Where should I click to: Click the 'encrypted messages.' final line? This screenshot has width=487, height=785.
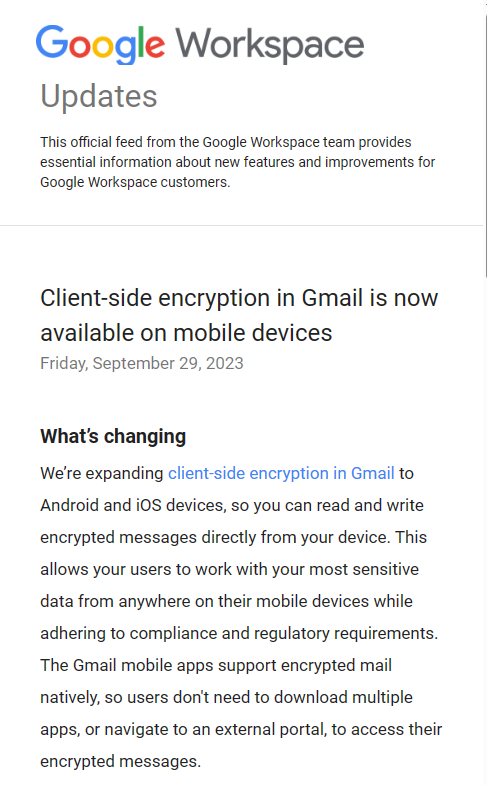pos(121,761)
